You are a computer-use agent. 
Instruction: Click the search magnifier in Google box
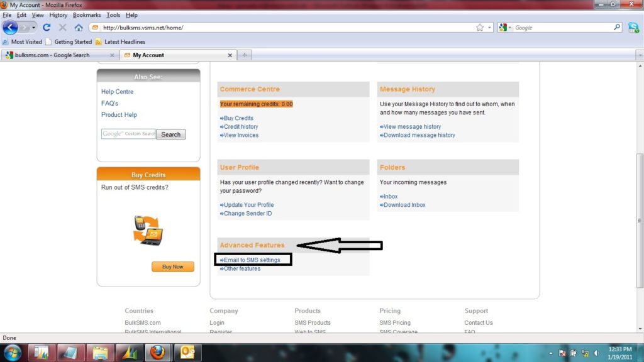[617, 28]
